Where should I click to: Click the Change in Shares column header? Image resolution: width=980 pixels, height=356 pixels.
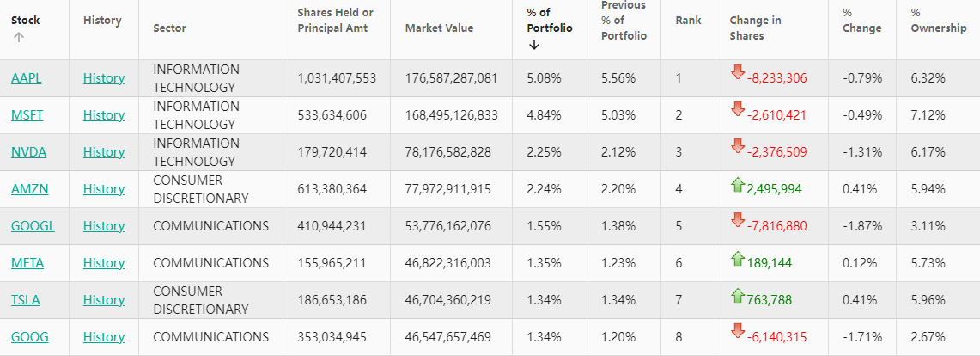(x=755, y=28)
